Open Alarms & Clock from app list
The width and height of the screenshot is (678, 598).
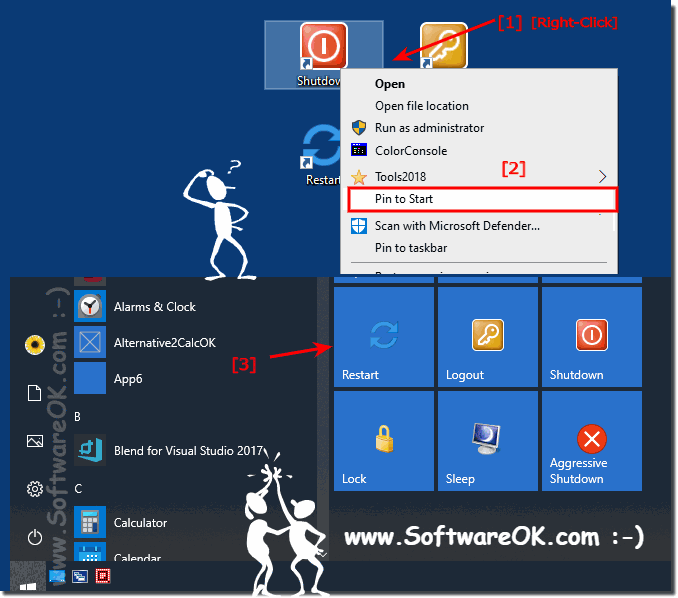[195, 307]
